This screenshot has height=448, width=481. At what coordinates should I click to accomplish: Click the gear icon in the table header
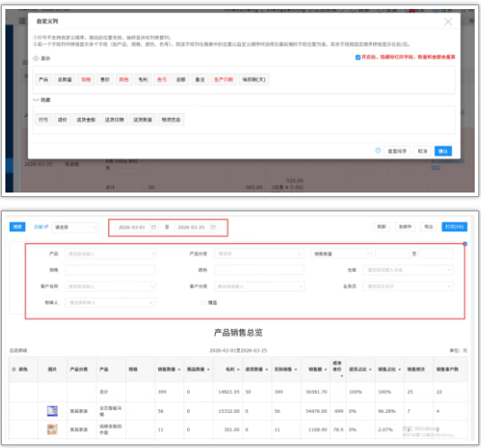coord(13,369)
